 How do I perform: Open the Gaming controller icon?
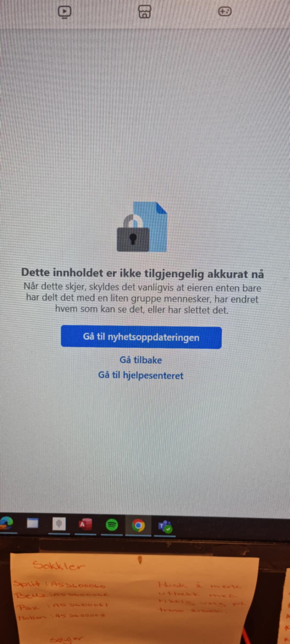point(225,12)
